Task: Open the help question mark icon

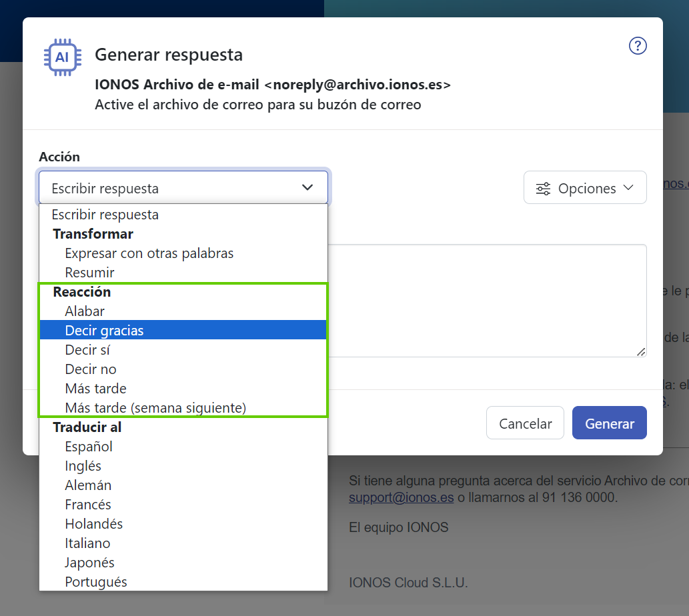Action: coord(638,45)
